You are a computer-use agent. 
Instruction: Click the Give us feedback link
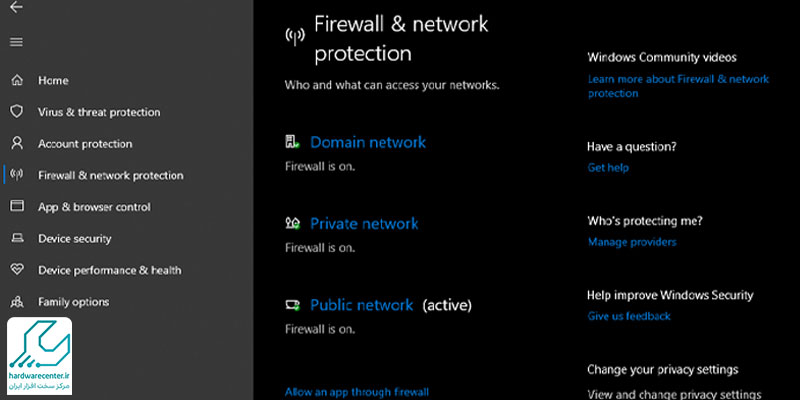coord(629,316)
